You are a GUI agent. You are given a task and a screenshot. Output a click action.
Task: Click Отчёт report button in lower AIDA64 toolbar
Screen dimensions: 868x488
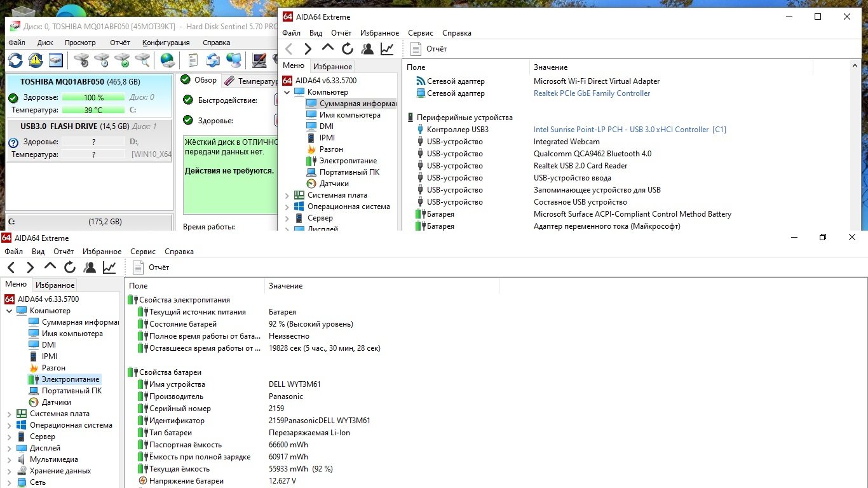pyautogui.click(x=151, y=268)
